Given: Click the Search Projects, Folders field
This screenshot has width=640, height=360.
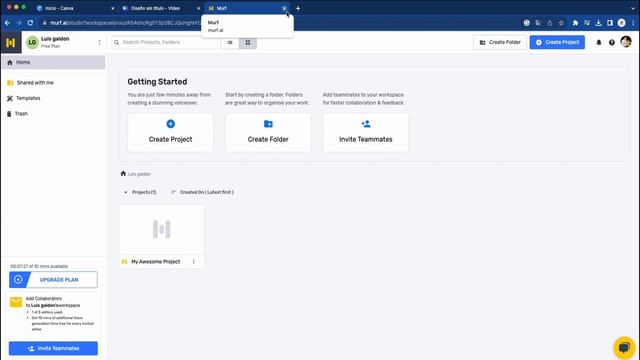Looking at the screenshot, I should pos(164,42).
